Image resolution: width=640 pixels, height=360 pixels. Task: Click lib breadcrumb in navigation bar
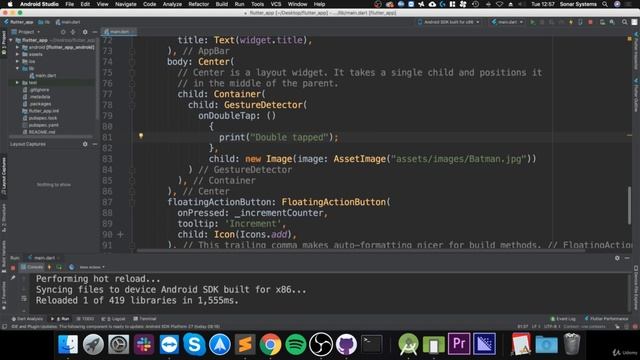pos(44,22)
